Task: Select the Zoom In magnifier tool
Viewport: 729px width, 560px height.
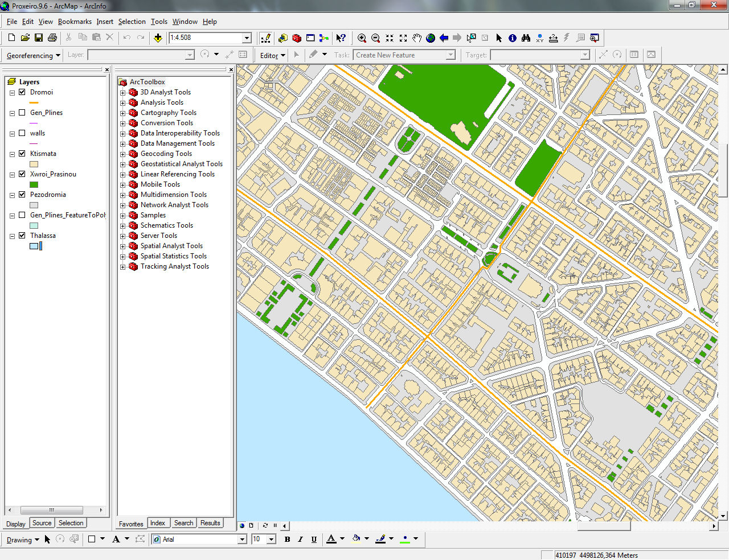Action: (x=362, y=38)
